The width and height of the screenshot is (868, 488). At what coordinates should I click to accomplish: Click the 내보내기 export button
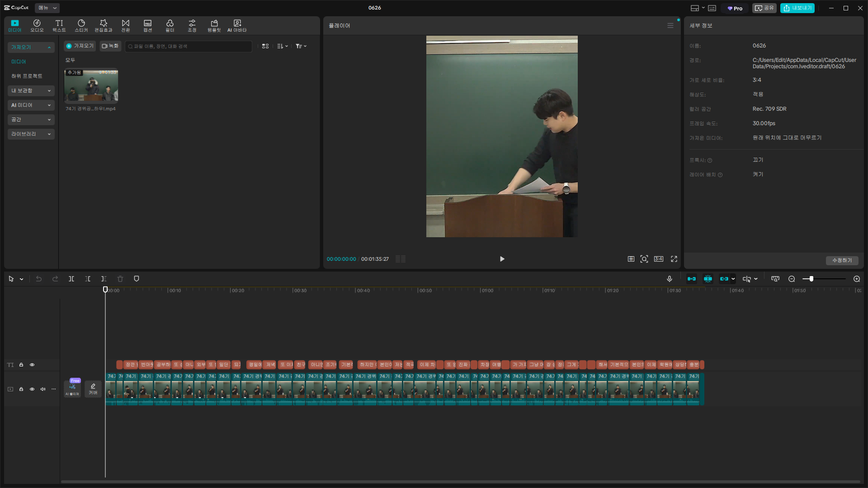pyautogui.click(x=797, y=8)
